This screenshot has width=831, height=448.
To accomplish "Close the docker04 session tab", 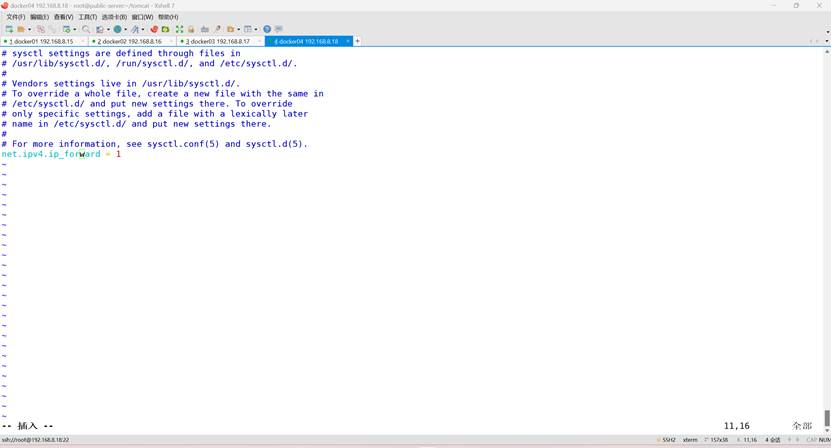I will (x=348, y=41).
